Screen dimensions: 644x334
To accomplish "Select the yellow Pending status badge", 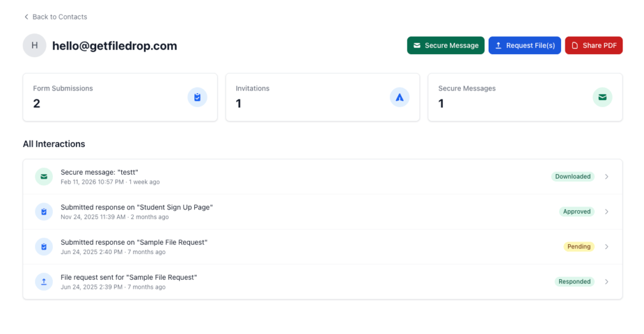I will 579,247.
